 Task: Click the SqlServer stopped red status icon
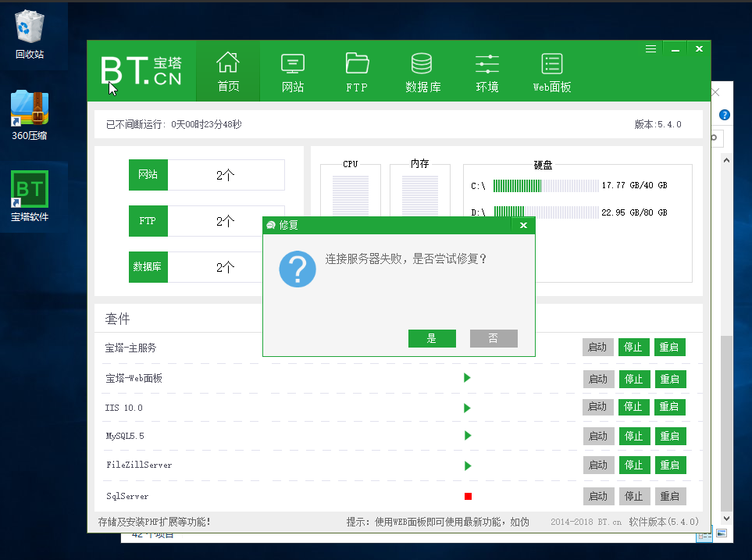click(x=468, y=496)
